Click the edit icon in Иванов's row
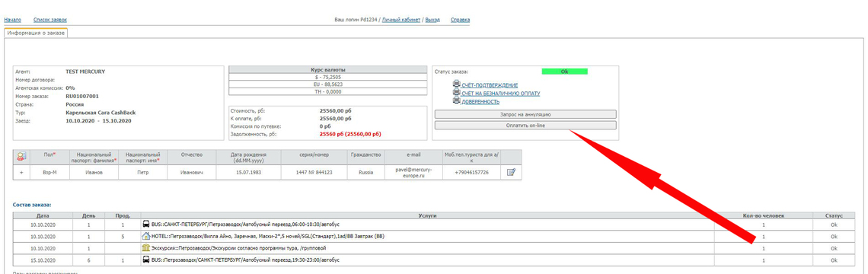 tap(512, 172)
